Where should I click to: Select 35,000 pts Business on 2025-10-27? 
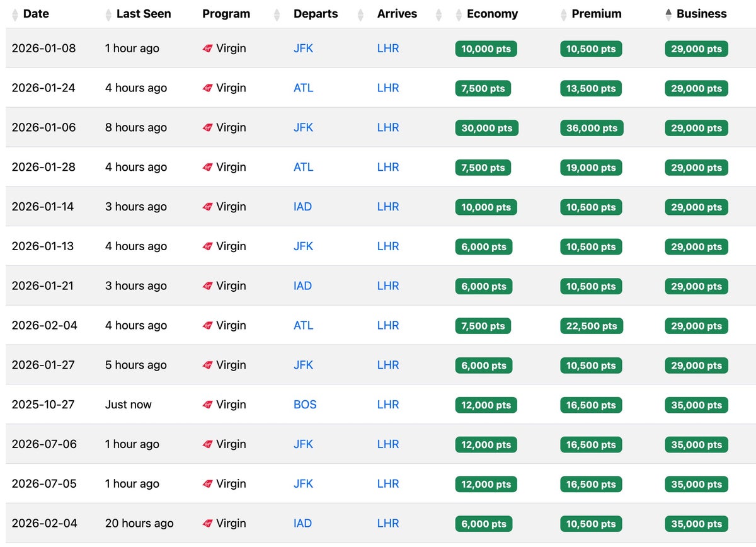(697, 405)
